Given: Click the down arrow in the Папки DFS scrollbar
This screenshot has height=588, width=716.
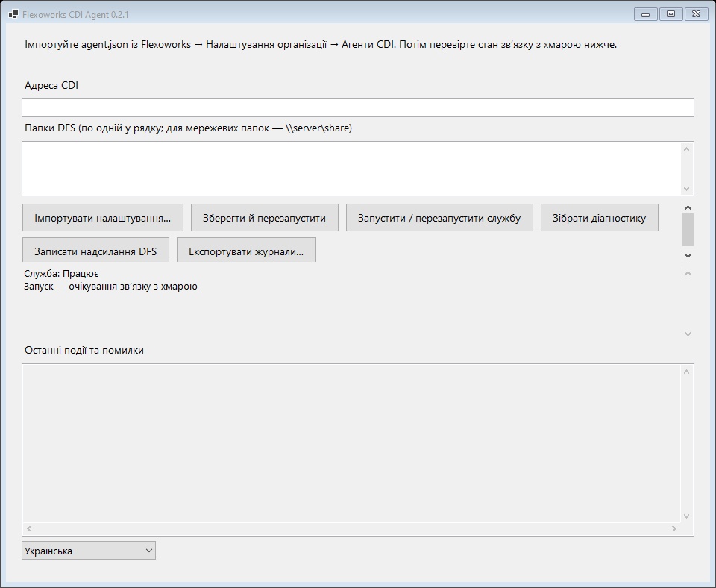Looking at the screenshot, I should (686, 188).
